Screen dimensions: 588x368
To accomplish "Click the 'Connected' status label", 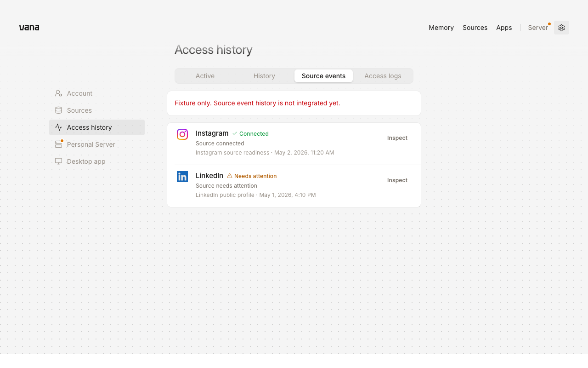I will pyautogui.click(x=254, y=134).
